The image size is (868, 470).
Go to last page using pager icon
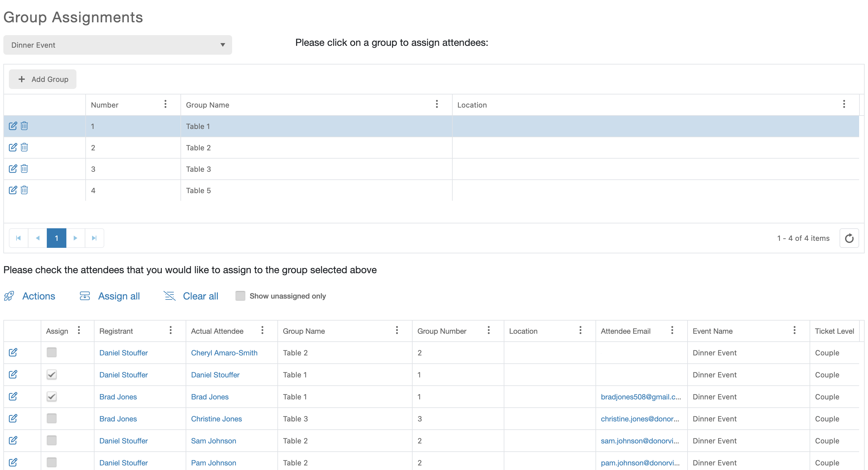coord(94,238)
